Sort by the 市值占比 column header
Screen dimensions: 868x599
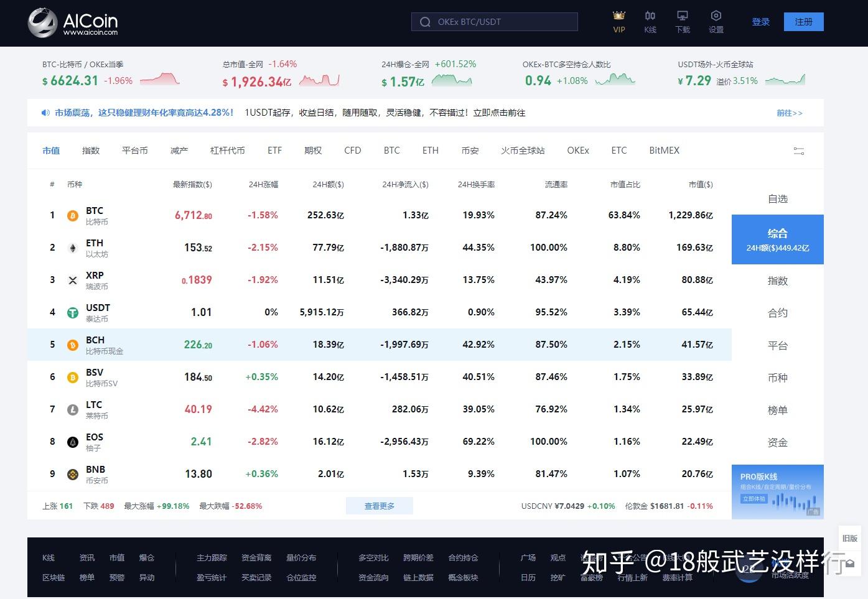coord(625,185)
